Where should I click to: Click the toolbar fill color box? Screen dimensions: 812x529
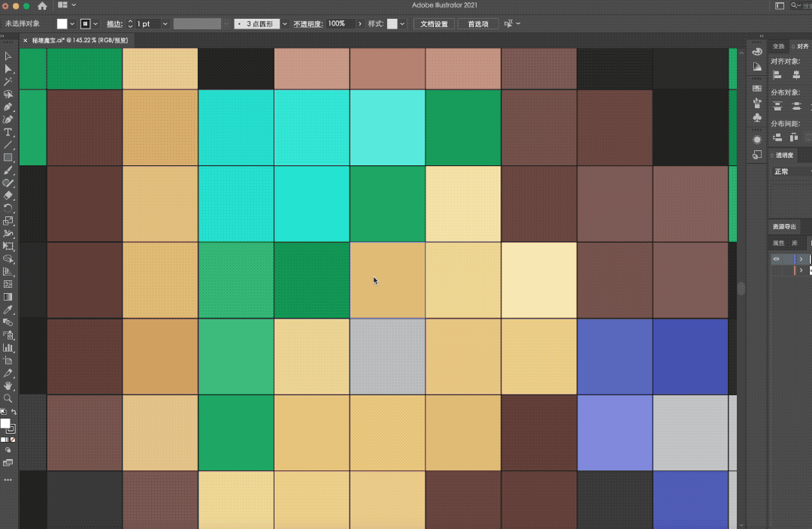5,423
